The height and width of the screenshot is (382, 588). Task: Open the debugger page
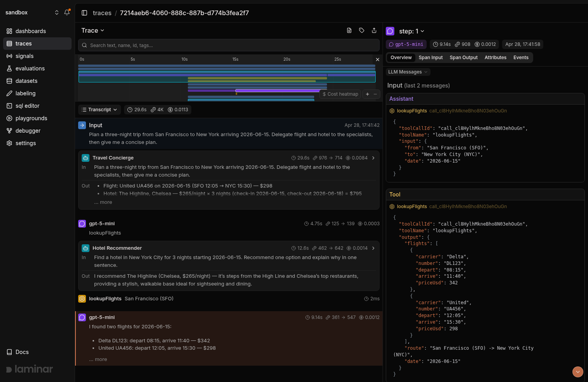tap(37, 131)
